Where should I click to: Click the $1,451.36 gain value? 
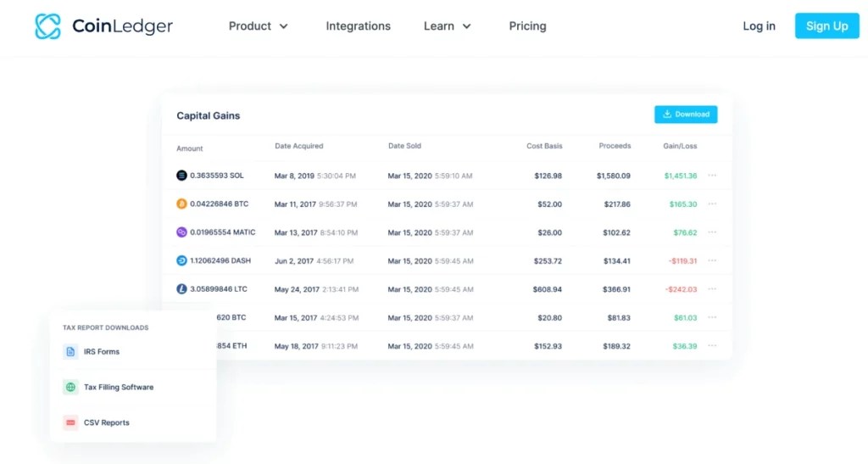coord(681,176)
